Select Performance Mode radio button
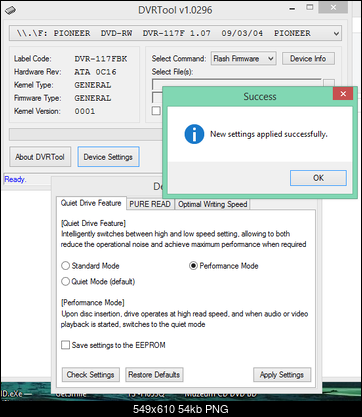 [x=193, y=266]
